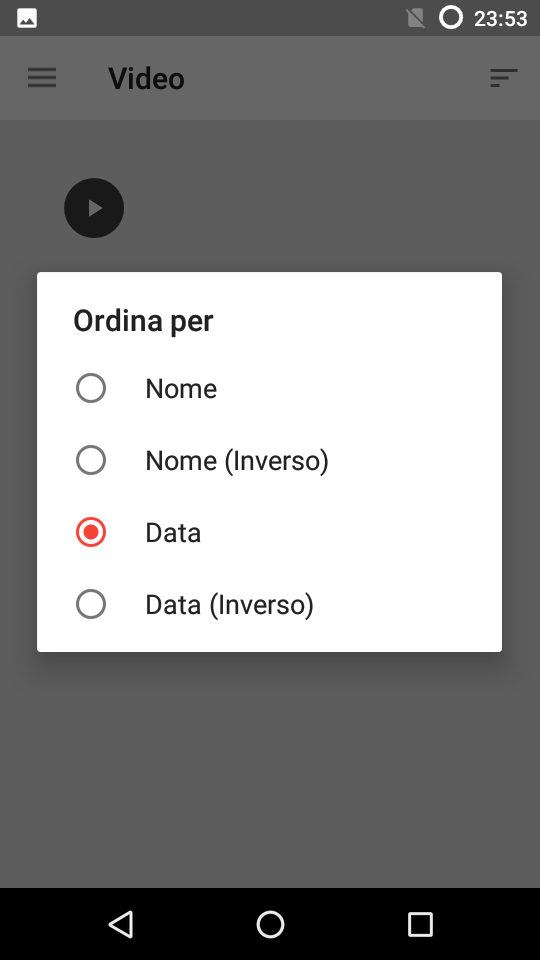The height and width of the screenshot is (960, 540).
Task: Pick the Data (Inverso) radio button
Action: click(91, 604)
